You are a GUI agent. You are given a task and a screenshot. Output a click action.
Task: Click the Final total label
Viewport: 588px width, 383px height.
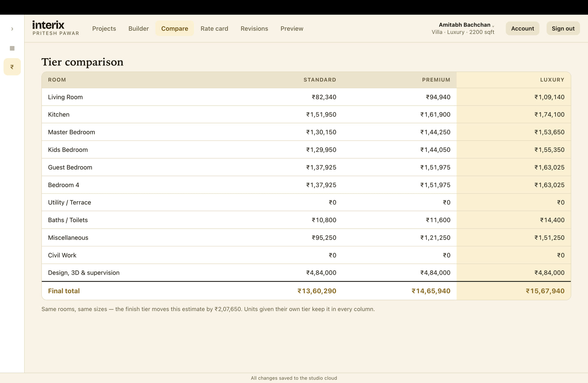pos(64,291)
